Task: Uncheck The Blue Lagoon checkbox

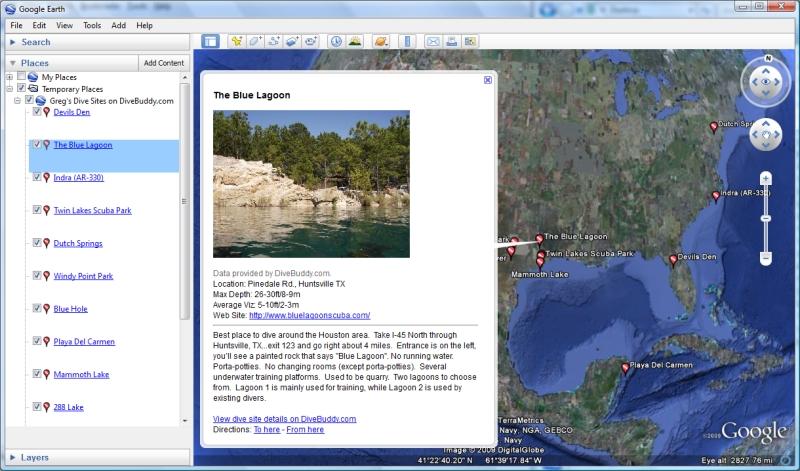Action: click(x=37, y=144)
